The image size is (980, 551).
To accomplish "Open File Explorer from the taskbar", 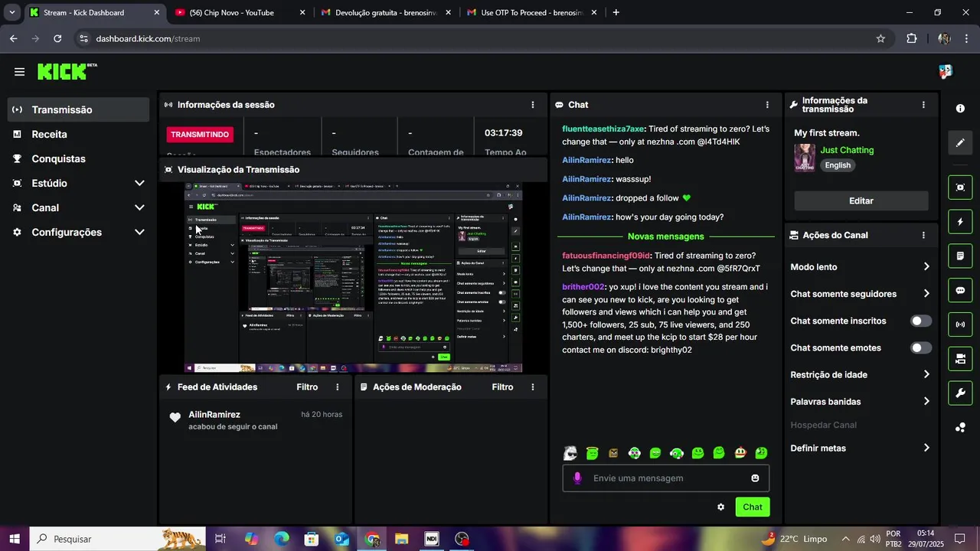I will point(401,539).
